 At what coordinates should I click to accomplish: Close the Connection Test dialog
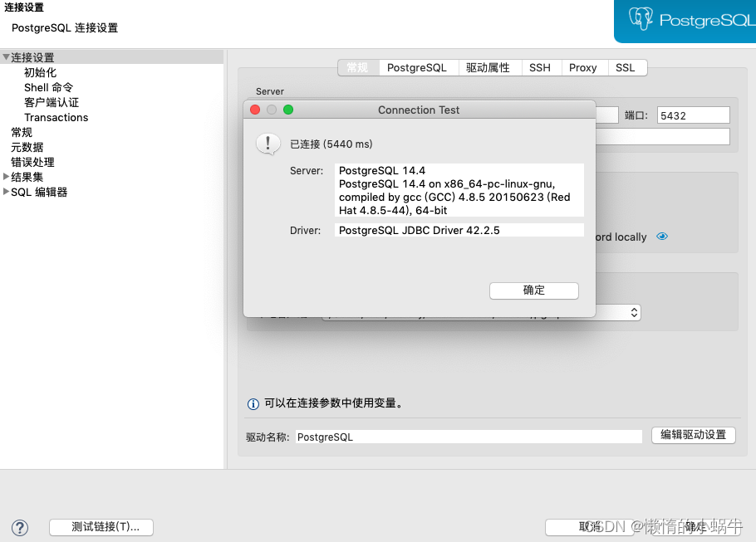click(256, 110)
